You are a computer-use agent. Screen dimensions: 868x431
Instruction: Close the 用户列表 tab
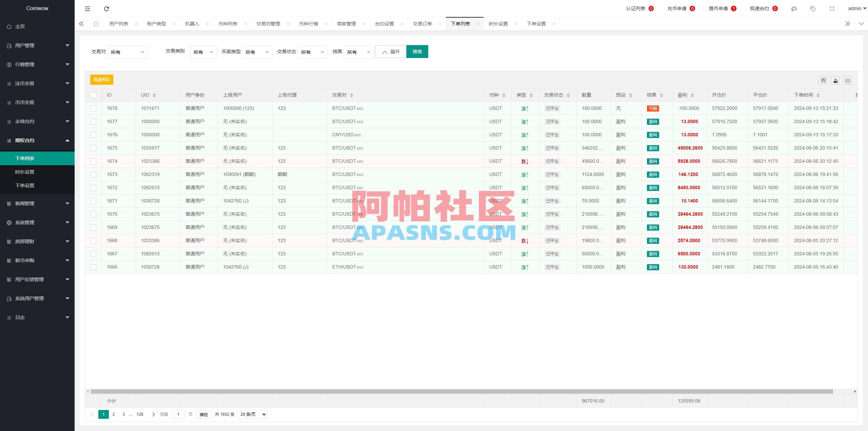(x=136, y=24)
